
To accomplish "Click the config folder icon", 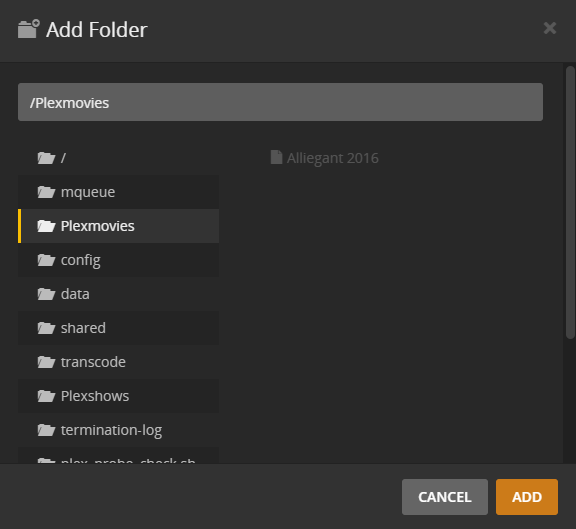I will click(x=46, y=260).
